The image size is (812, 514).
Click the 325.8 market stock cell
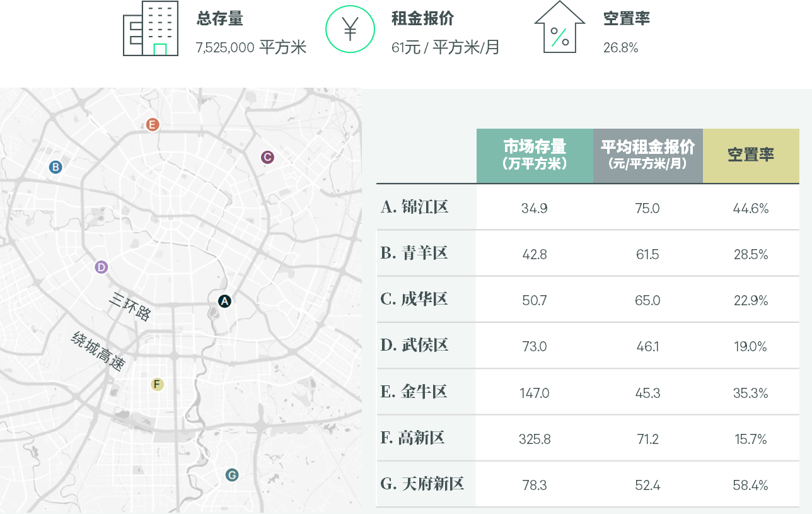pos(535,439)
